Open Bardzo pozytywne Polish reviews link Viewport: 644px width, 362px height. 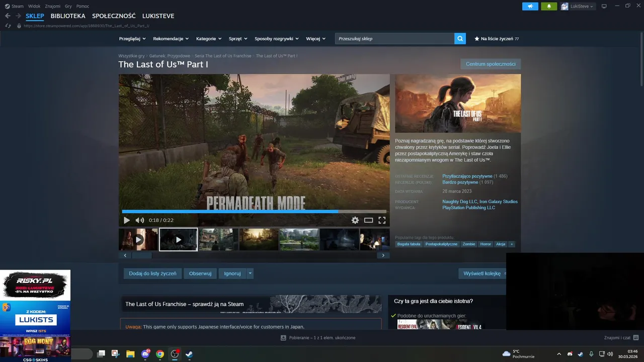click(x=460, y=183)
